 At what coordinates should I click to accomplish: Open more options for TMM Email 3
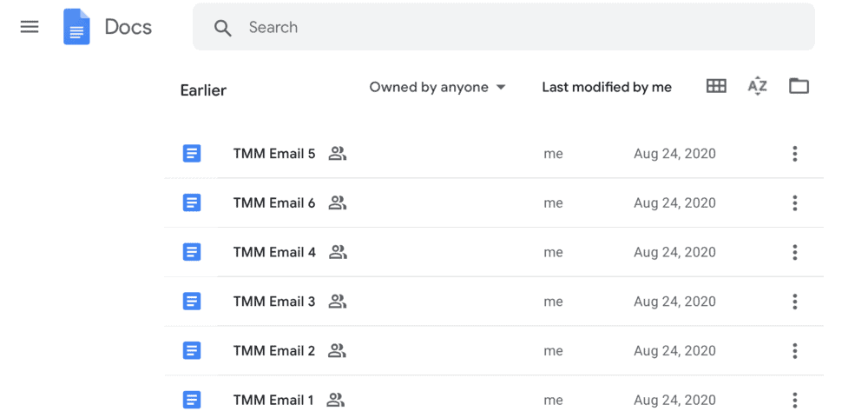(x=794, y=302)
